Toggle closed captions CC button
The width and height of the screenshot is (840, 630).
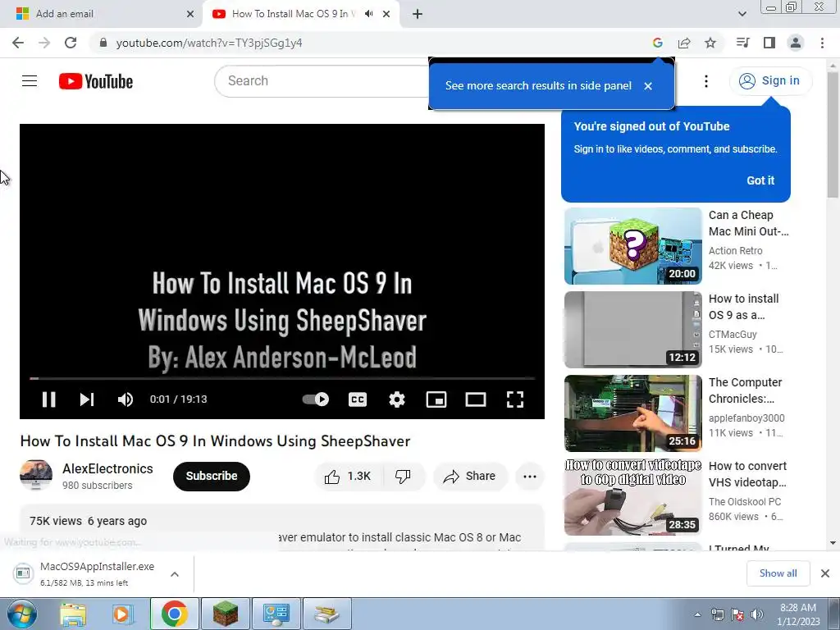pos(358,399)
